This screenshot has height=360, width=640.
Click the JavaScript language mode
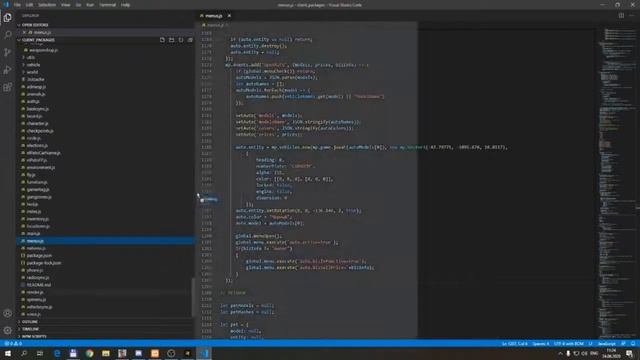click(x=607, y=344)
